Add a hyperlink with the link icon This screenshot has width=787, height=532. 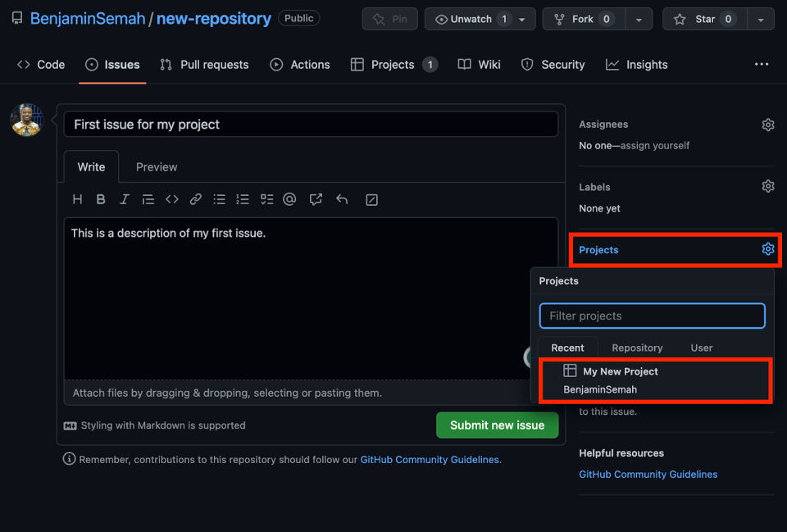point(196,199)
